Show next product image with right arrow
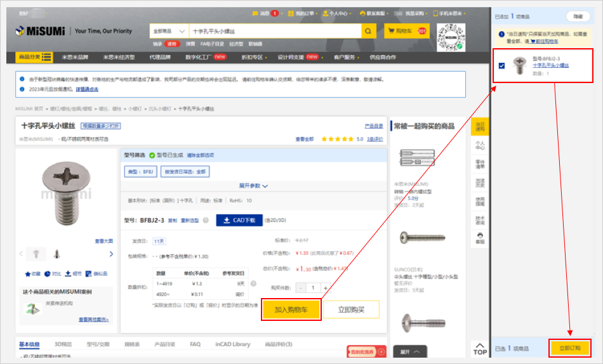This screenshot has width=603, height=364. [112, 254]
